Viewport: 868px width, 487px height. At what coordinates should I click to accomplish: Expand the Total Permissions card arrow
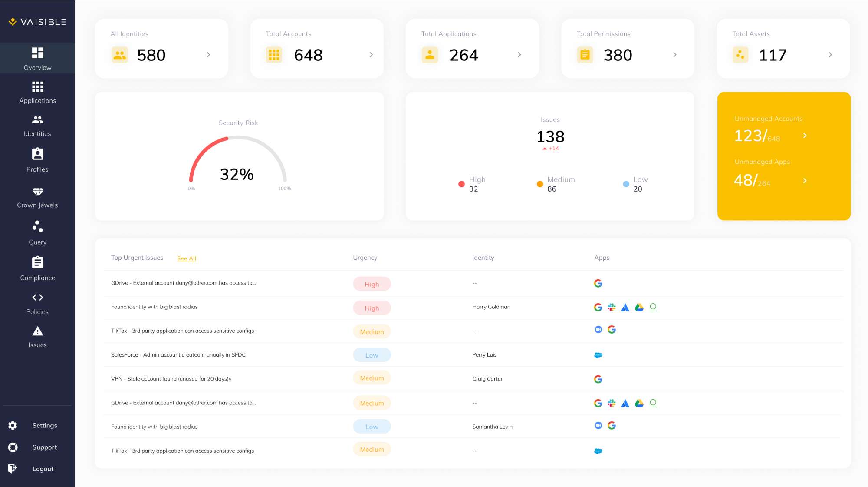(674, 55)
